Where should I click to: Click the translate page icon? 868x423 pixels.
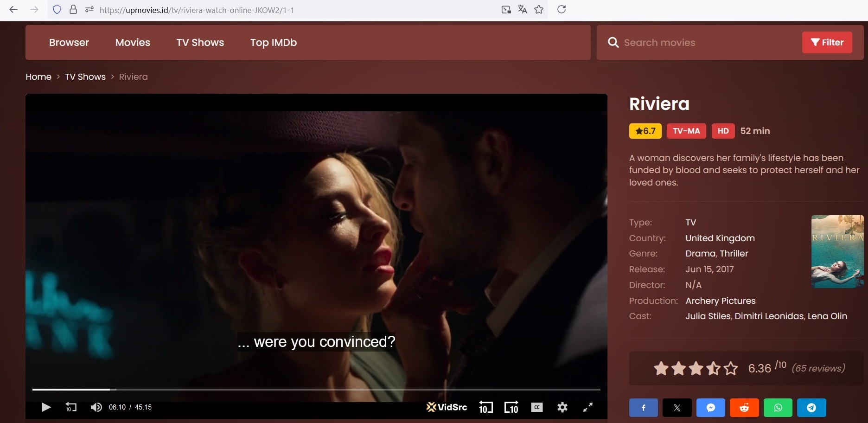(x=523, y=10)
